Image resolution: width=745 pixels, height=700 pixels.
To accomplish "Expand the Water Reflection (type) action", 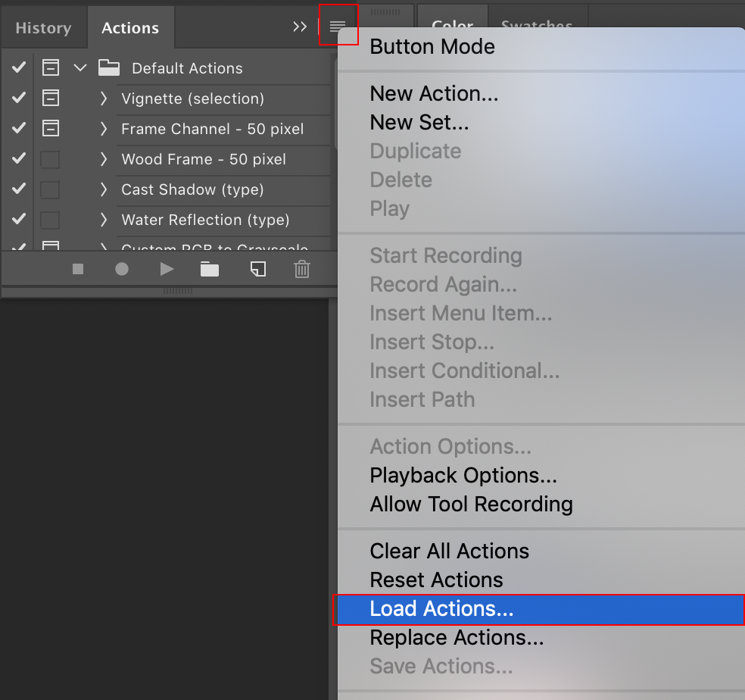I will 104,220.
